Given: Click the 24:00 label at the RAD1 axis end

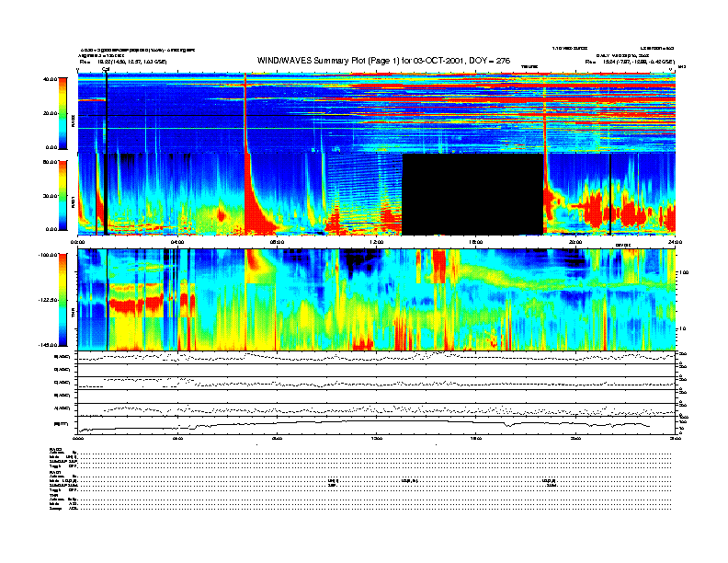Looking at the screenshot, I should coord(675,242).
